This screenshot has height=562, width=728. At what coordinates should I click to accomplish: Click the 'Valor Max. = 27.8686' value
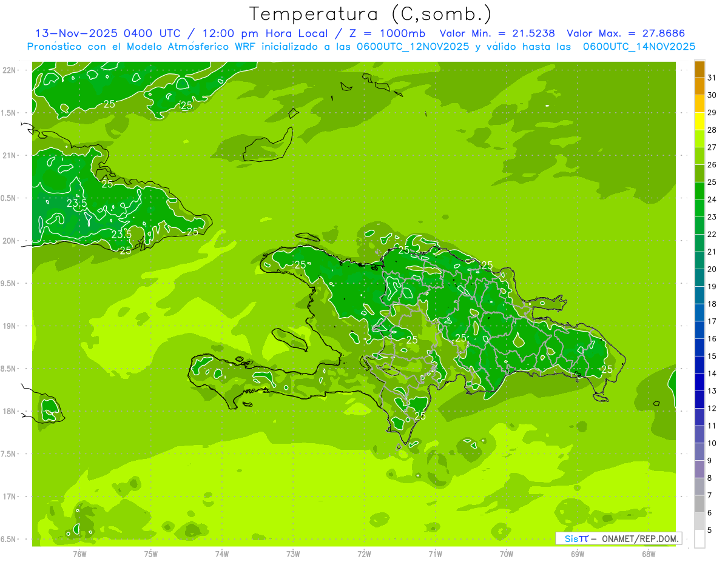click(x=625, y=33)
